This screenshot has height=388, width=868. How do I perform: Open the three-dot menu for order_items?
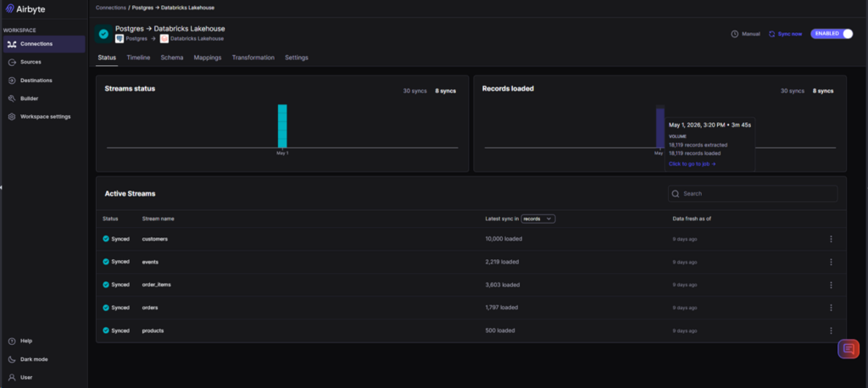(x=831, y=285)
